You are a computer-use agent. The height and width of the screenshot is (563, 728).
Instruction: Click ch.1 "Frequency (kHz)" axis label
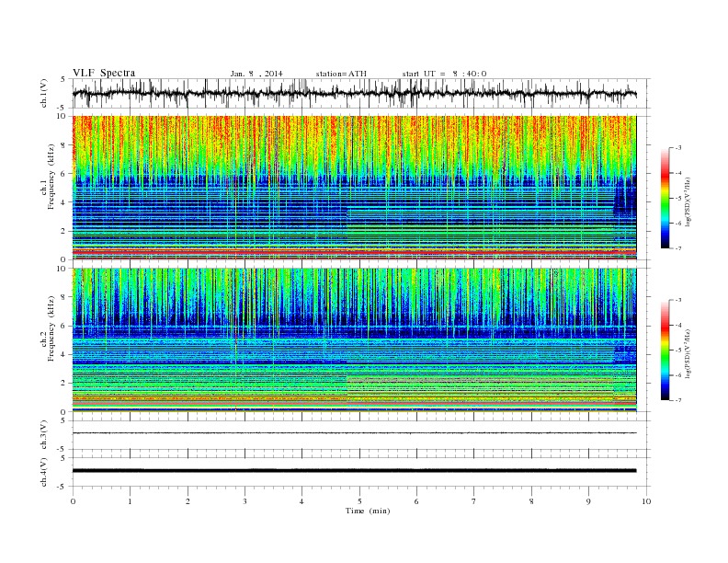pyautogui.click(x=51, y=177)
